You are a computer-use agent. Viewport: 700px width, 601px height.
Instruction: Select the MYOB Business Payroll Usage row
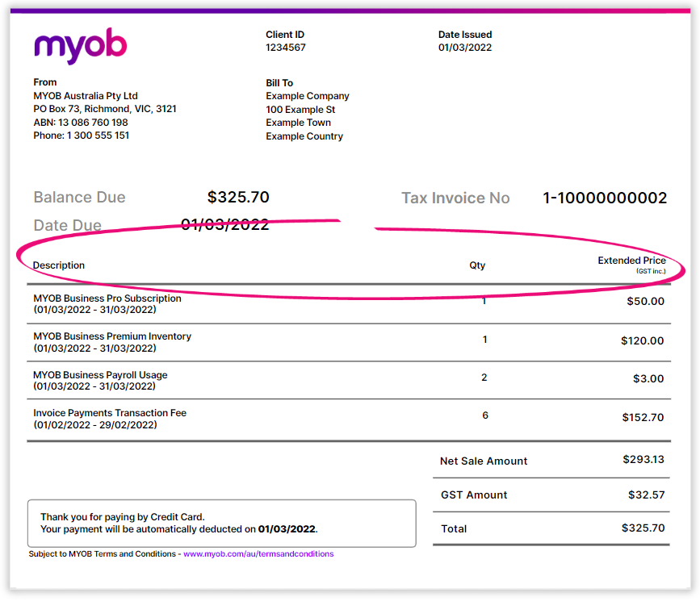[x=100, y=375]
